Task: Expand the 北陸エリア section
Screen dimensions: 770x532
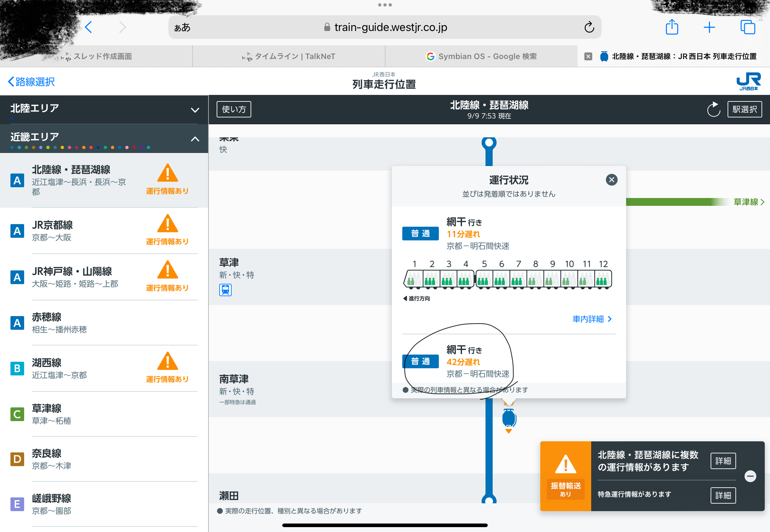Action: 104,110
